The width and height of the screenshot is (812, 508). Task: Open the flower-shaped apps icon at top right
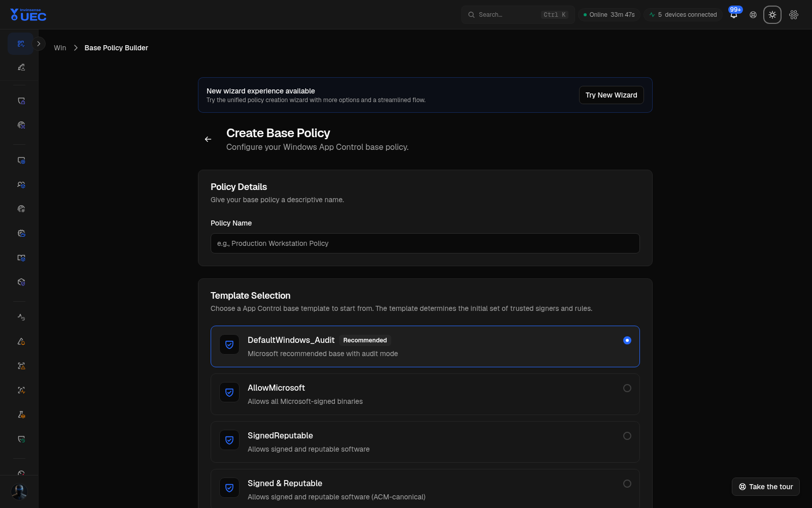[794, 15]
